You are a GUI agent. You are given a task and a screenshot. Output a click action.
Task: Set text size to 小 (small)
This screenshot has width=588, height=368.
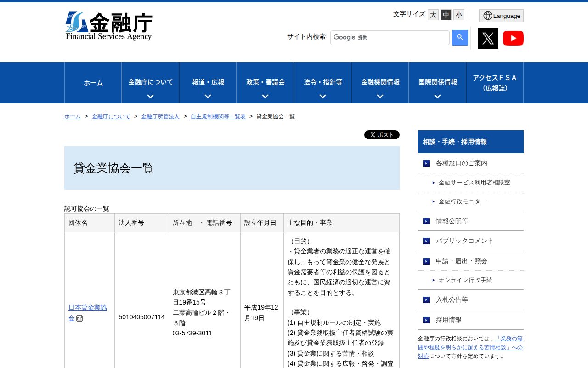[x=458, y=15]
